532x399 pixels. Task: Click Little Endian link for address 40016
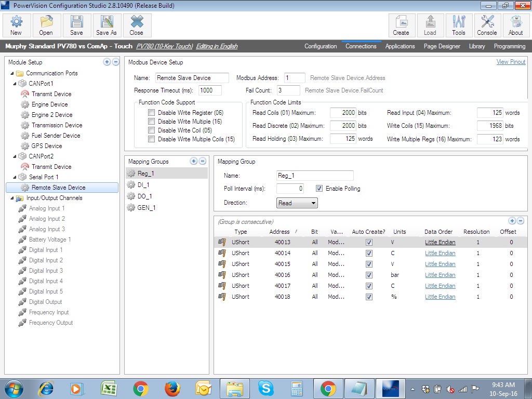tap(440, 275)
